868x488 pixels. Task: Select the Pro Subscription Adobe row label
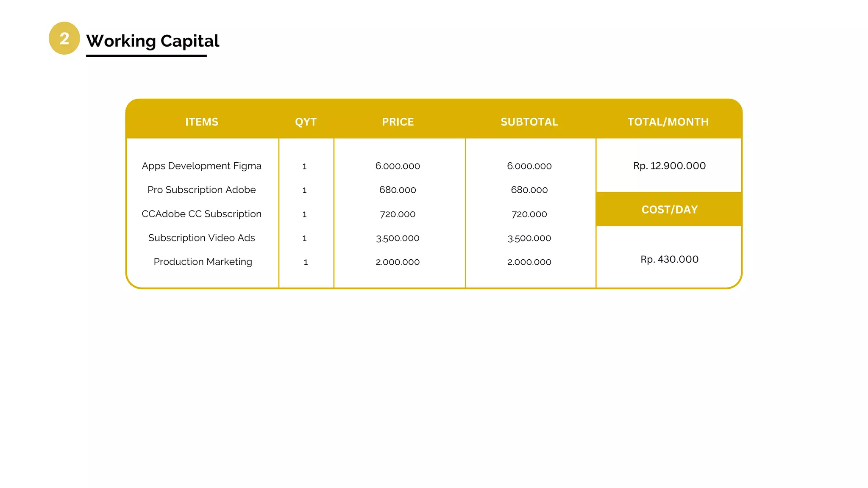(202, 190)
